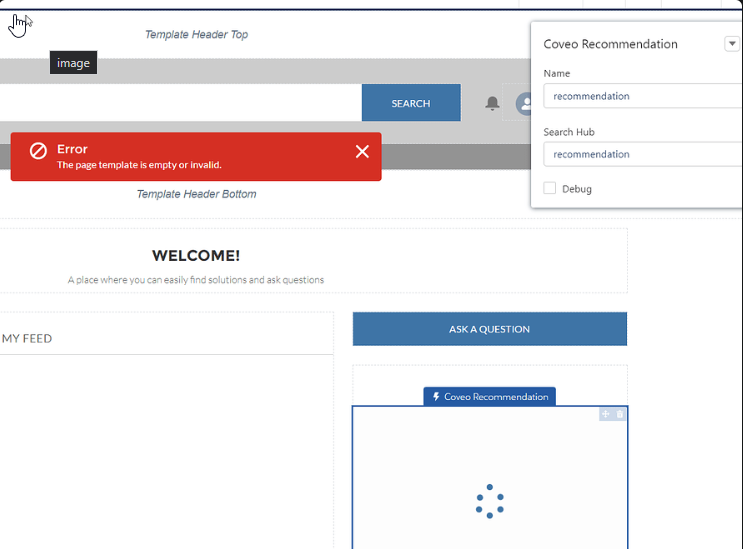Click the error prohibited icon in the red banner
Screen dimensions: 743x549
pos(38,151)
